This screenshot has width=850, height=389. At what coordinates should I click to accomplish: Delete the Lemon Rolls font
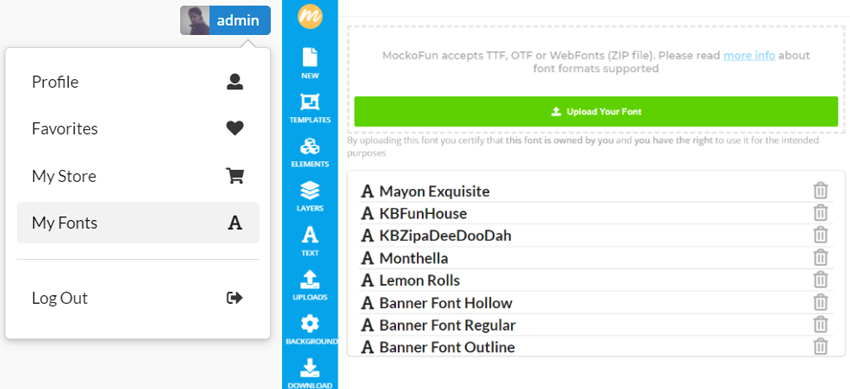[821, 280]
